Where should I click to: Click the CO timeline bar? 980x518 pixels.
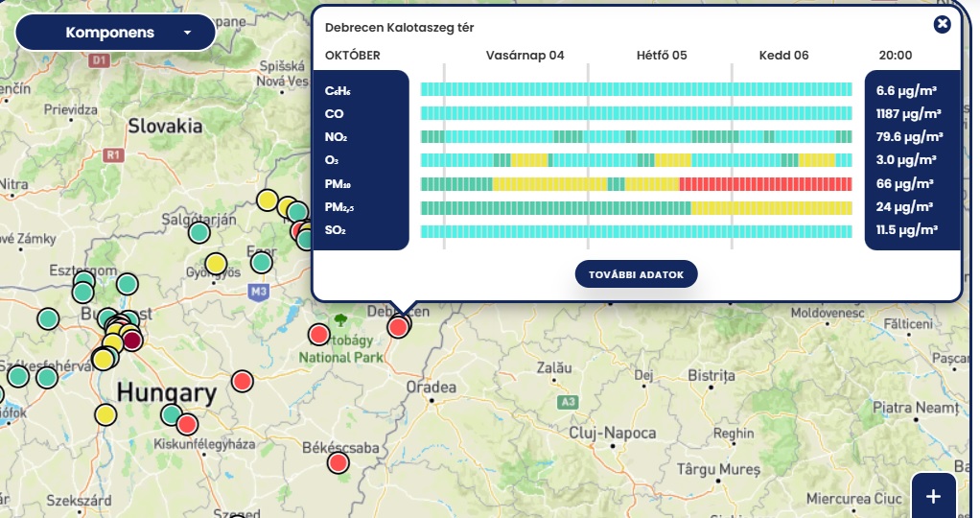pyautogui.click(x=637, y=113)
